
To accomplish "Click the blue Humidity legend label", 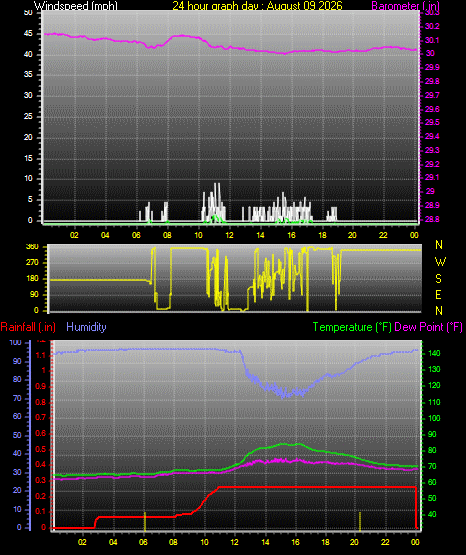I will [86, 327].
